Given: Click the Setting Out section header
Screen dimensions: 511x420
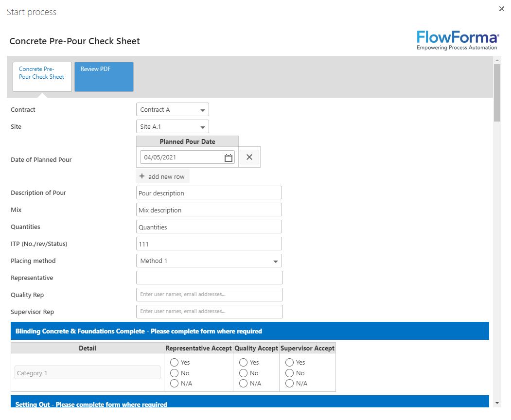Looking at the screenshot, I should pyautogui.click(x=250, y=402).
